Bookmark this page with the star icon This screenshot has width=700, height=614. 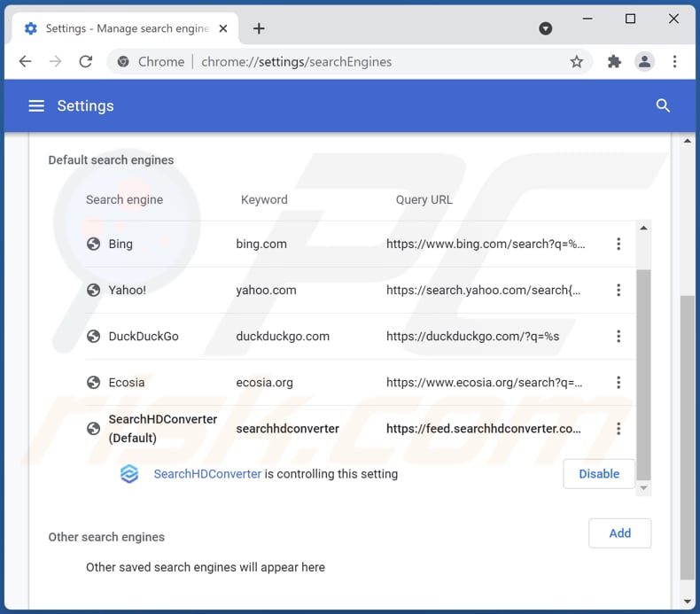tap(577, 62)
